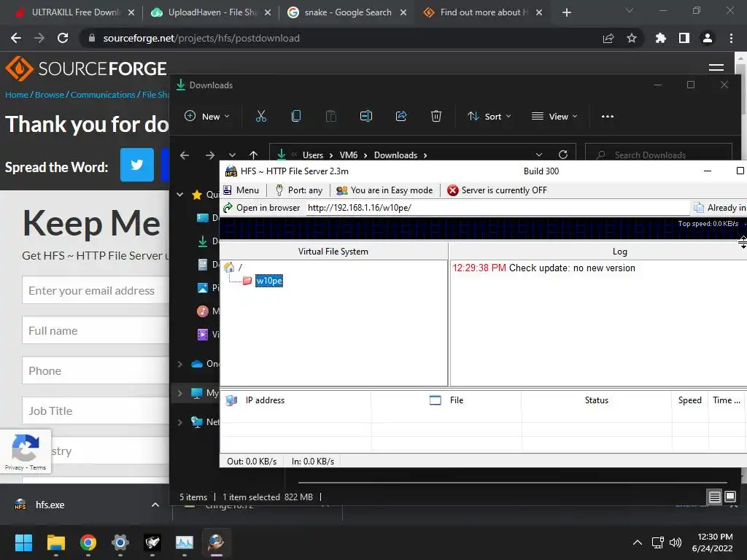Viewport: 747px width, 560px height.
Task: Click Chrome's reload button
Action: click(x=63, y=38)
